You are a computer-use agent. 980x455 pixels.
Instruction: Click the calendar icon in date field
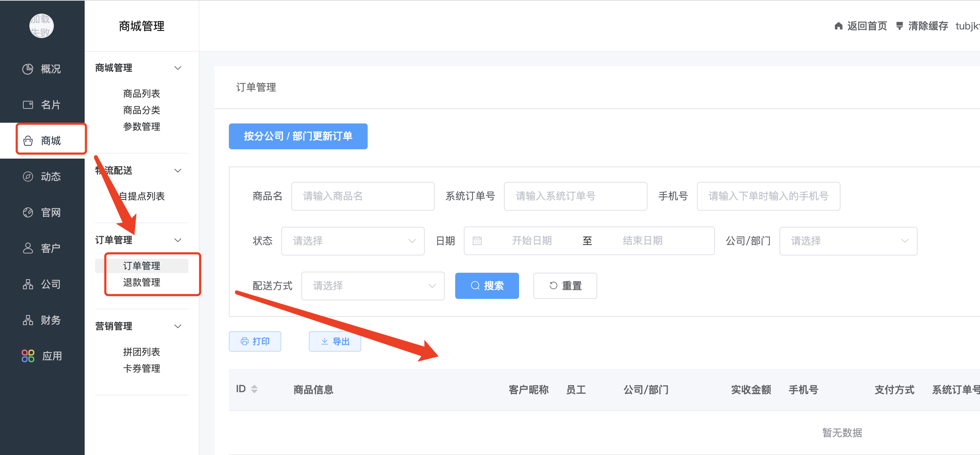[477, 241]
